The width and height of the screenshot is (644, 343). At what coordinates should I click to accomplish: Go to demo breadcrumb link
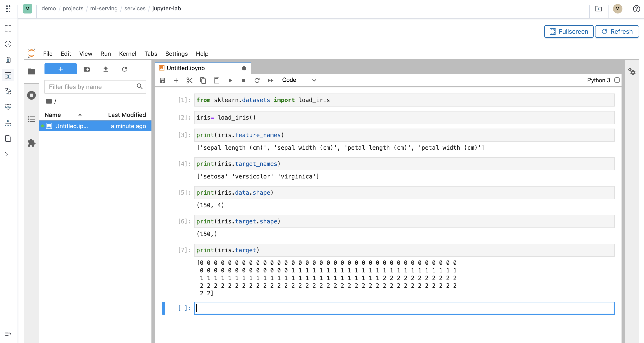pos(49,9)
